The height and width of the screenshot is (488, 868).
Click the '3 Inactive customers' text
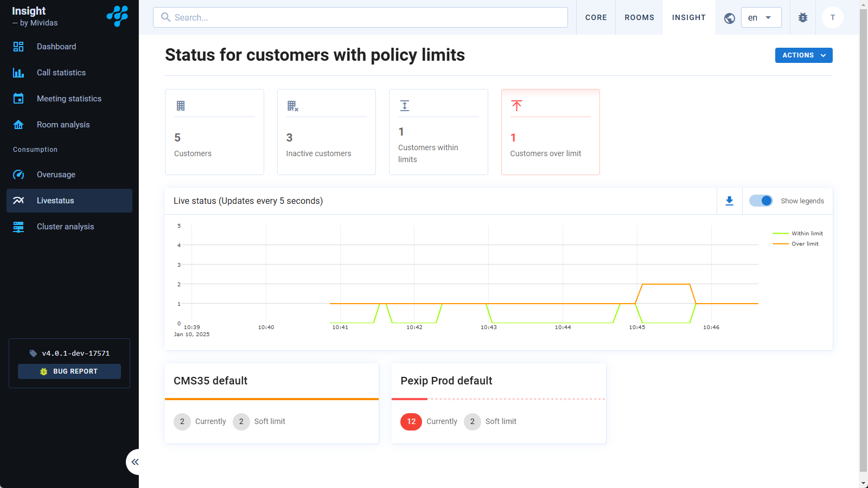318,145
